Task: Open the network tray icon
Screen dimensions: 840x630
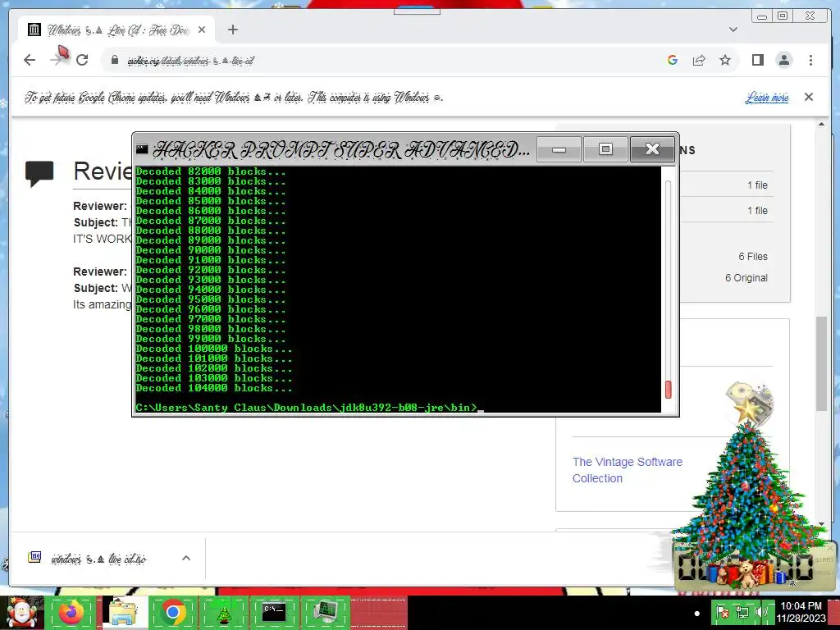Action: (x=742, y=612)
